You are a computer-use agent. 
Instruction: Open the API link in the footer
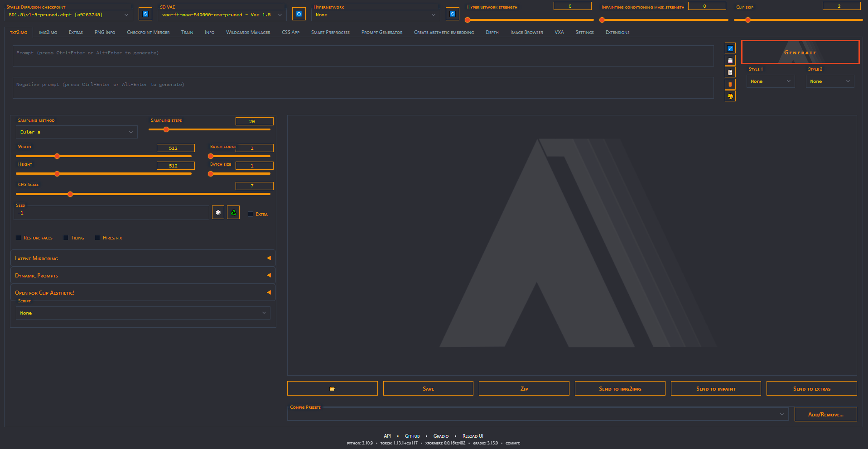(387, 436)
